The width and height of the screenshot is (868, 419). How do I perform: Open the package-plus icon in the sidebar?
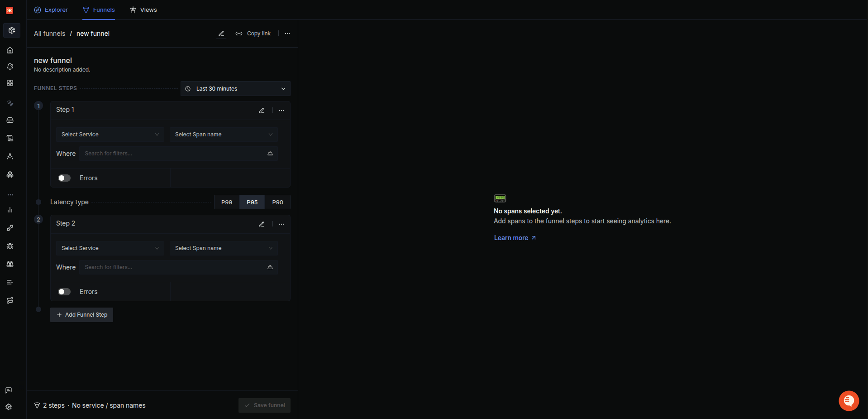click(12, 30)
